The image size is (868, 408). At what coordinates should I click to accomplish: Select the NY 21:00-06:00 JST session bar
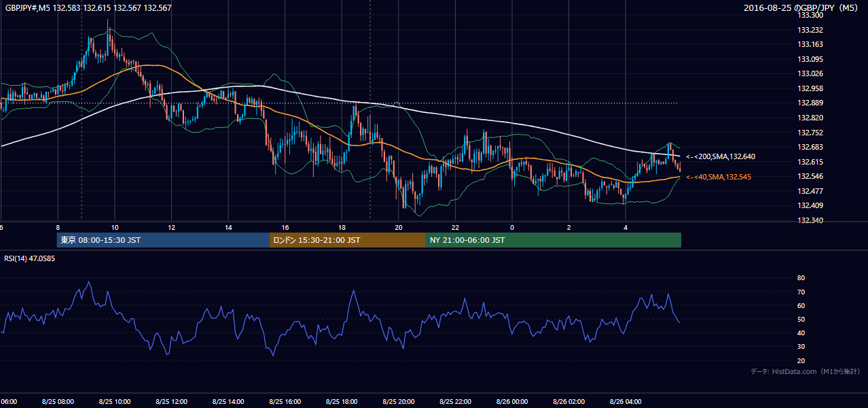pos(554,240)
